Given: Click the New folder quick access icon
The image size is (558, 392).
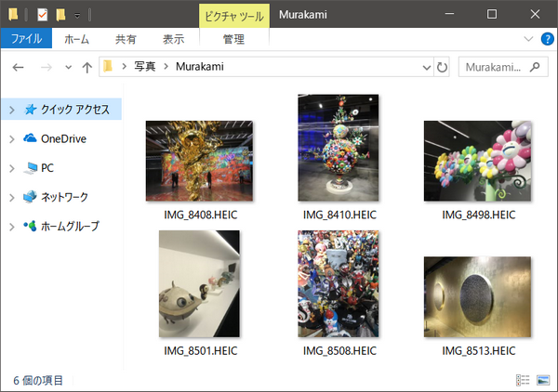Looking at the screenshot, I should click(x=60, y=15).
